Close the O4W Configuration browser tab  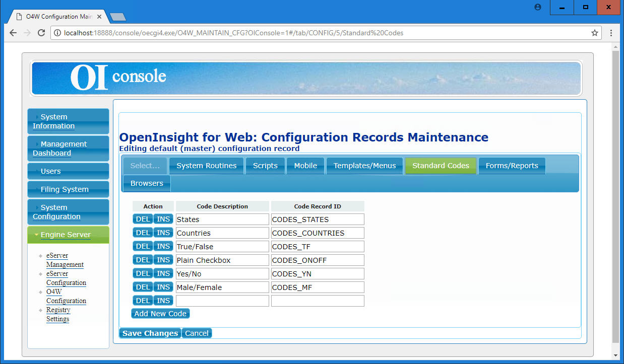click(99, 16)
